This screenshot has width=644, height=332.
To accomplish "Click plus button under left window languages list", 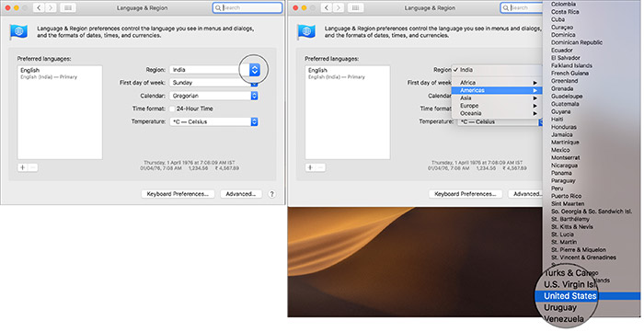I will pos(23,167).
